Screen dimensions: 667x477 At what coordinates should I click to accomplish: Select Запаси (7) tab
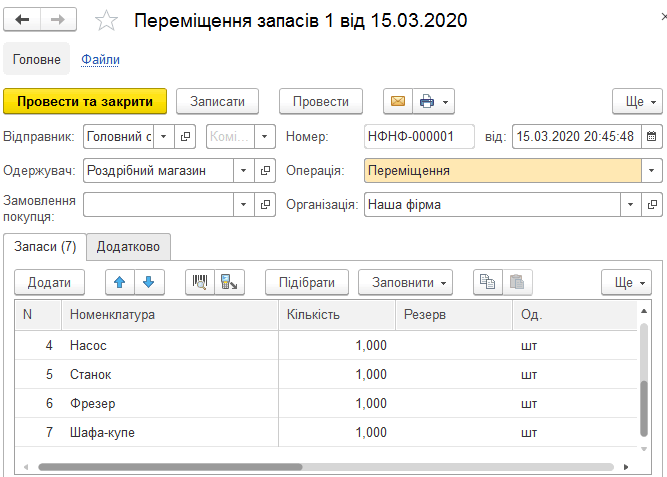(45, 246)
